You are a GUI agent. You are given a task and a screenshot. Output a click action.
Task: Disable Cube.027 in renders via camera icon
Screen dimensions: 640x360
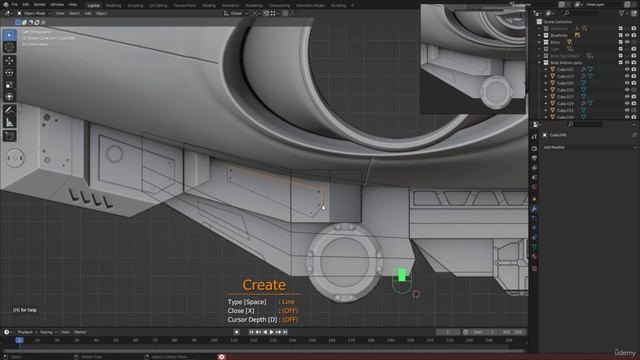pyautogui.click(x=634, y=97)
